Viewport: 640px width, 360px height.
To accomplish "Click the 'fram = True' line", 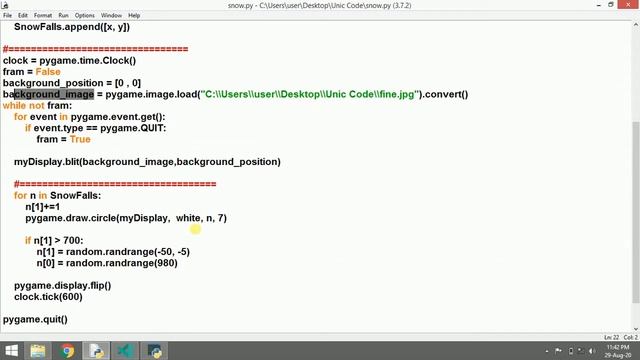I will [63, 139].
